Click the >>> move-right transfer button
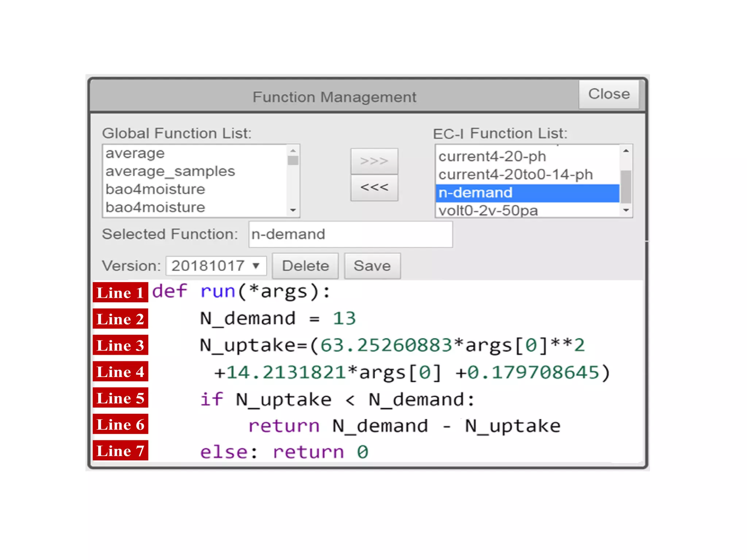This screenshot has width=747, height=560. (x=374, y=161)
